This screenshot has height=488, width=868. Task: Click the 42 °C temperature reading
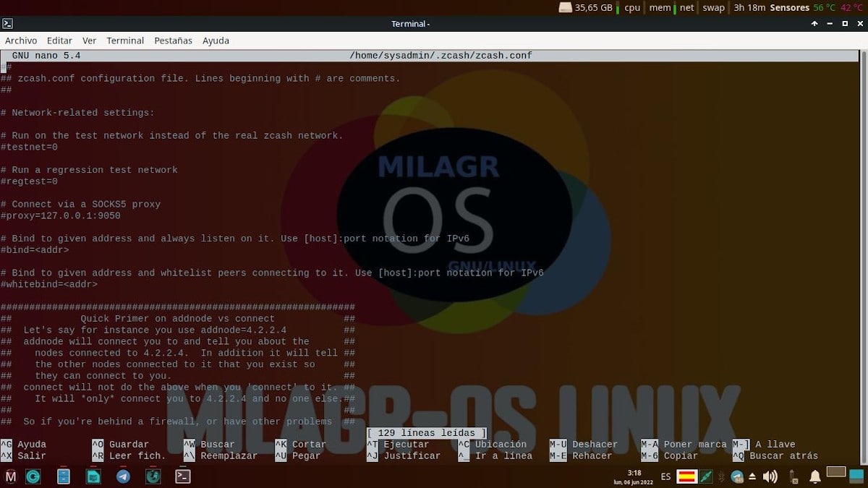click(x=851, y=8)
